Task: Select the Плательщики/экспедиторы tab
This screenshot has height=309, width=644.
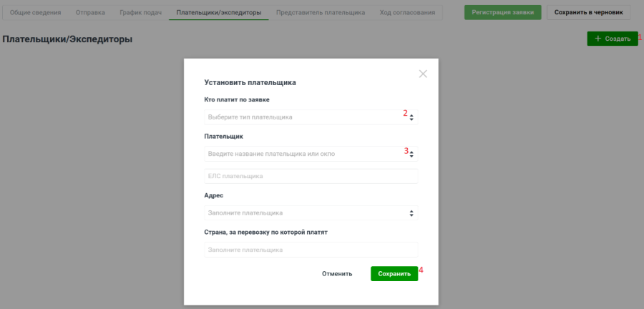Action: 218,13
